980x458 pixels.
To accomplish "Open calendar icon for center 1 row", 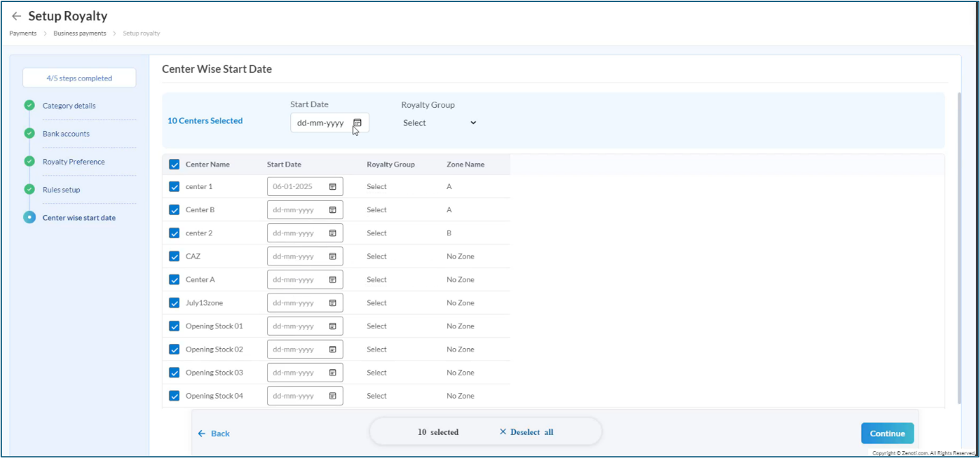I will click(332, 186).
